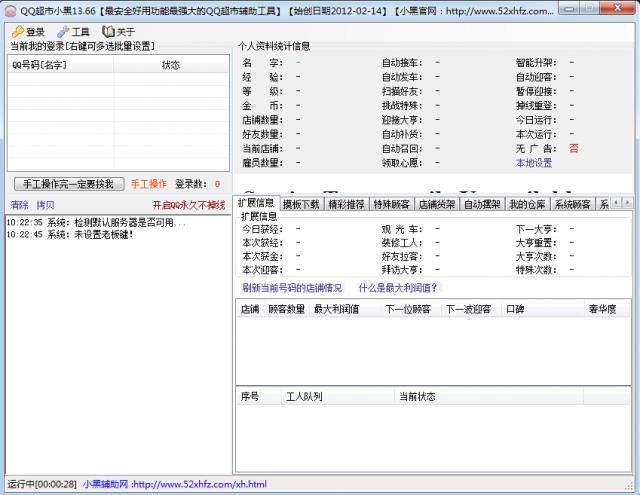
Task: Click the 清除 link to clear log
Action: point(19,205)
